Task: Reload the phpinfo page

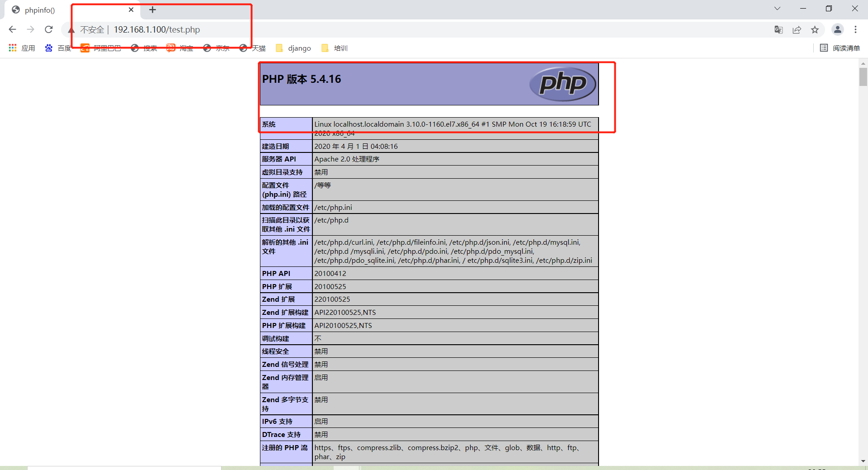Action: coord(49,29)
